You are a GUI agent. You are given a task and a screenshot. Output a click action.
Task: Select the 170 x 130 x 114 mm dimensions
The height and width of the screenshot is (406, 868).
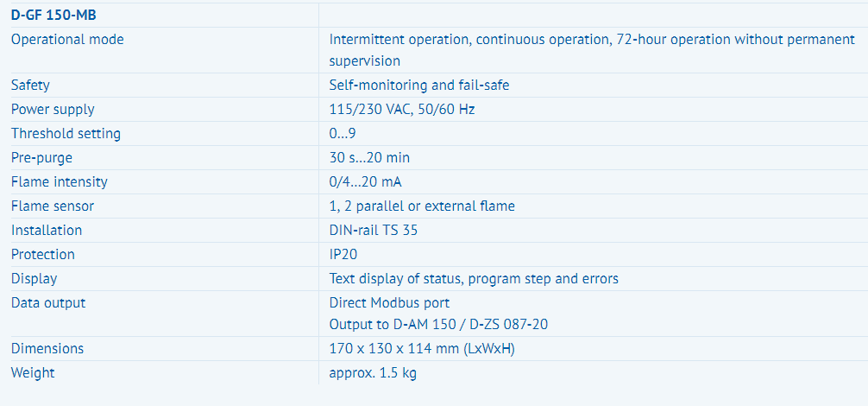422,349
